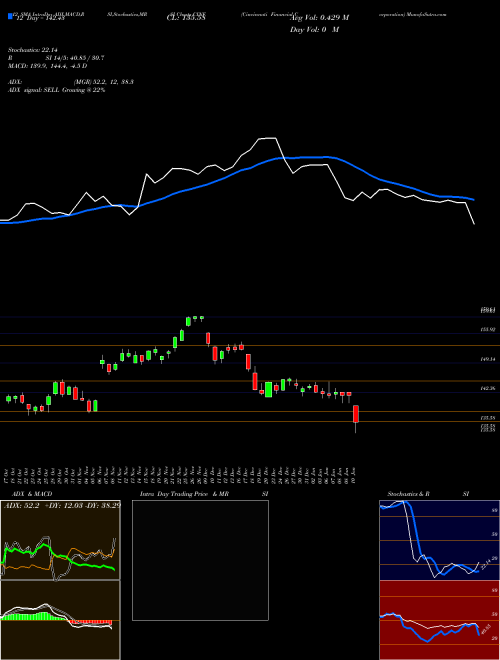Screen dimensions: 500x660
Task: Select the 'Stochastics: 22.14' readout
Action: click(32, 50)
